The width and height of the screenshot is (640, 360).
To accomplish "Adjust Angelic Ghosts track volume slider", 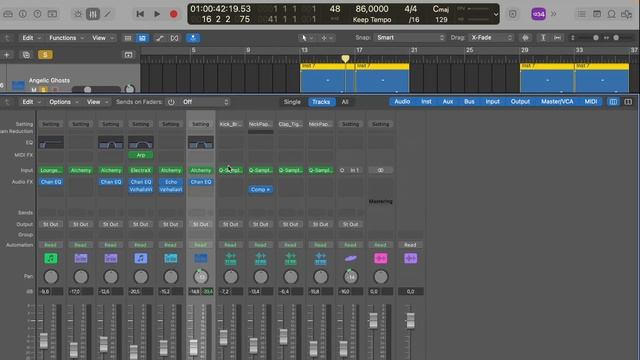I will [x=97, y=89].
